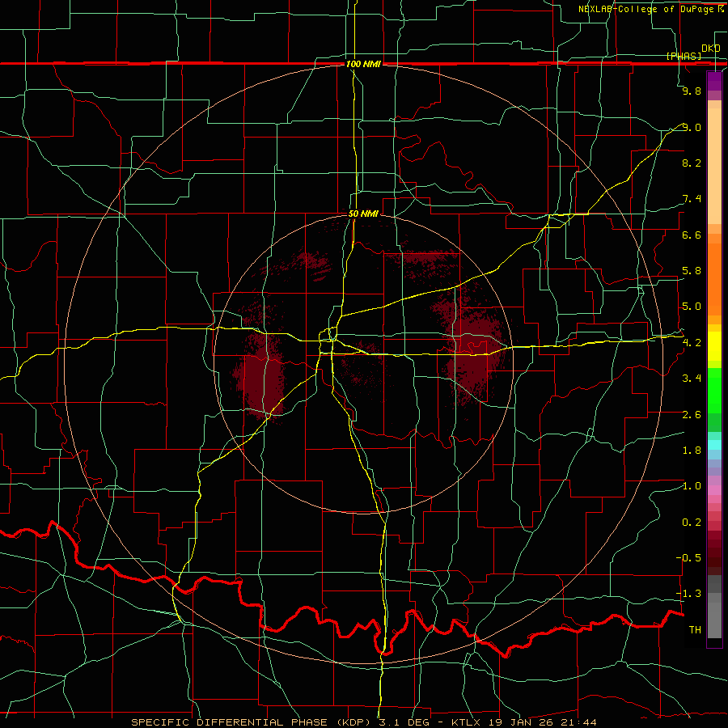Click the 5.0 scale value
Viewport: 728px width, 728px height.
pyautogui.click(x=692, y=307)
